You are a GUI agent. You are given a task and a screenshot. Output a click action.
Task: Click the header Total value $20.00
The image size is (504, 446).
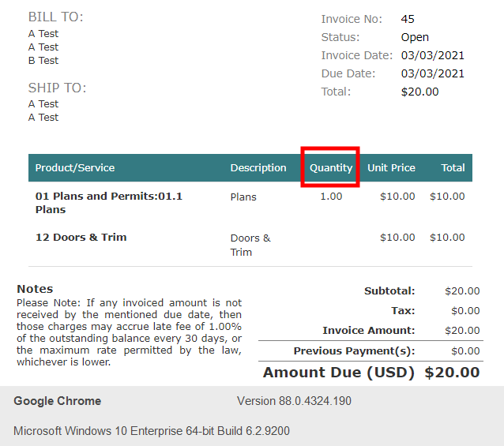click(x=419, y=92)
